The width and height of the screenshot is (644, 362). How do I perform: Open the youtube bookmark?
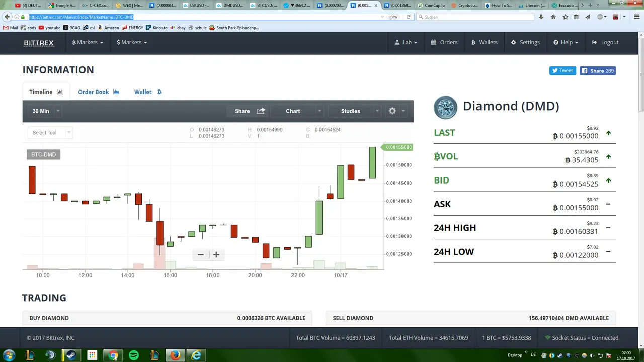tap(49, 28)
